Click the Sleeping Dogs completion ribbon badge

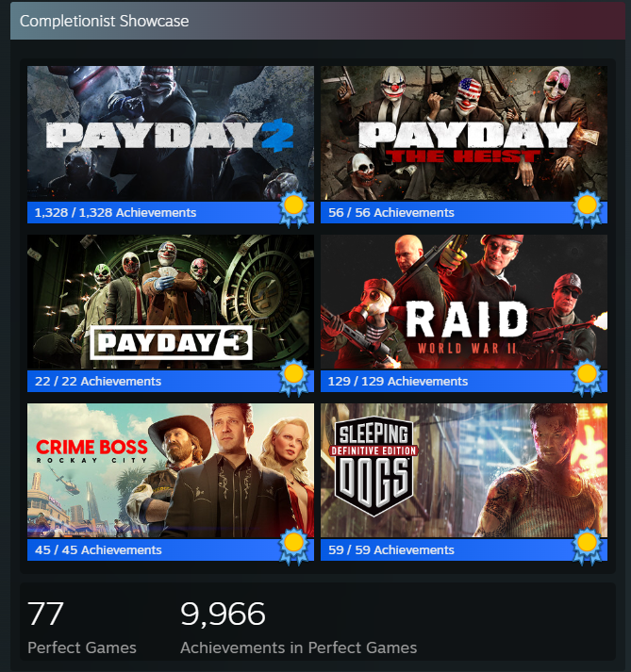pyautogui.click(x=588, y=547)
